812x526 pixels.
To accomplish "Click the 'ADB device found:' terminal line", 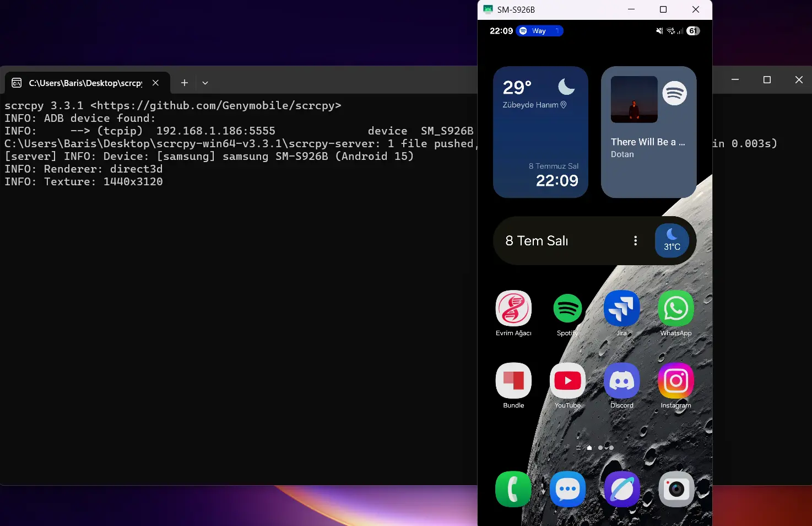I will (x=80, y=118).
